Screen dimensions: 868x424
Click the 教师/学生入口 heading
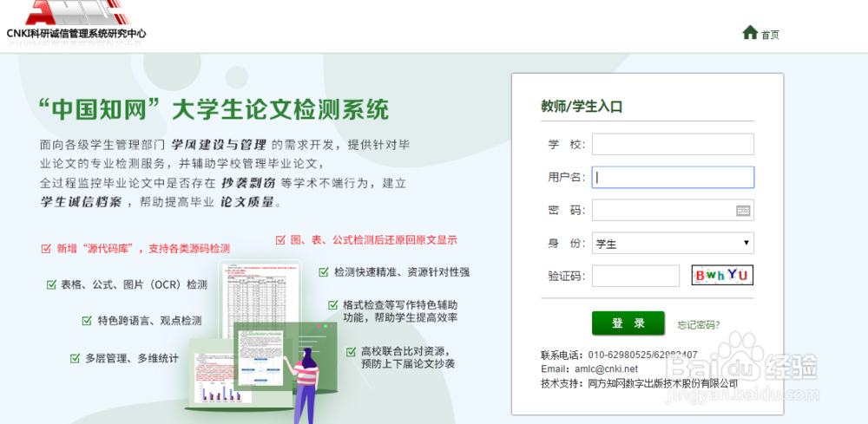click(582, 106)
